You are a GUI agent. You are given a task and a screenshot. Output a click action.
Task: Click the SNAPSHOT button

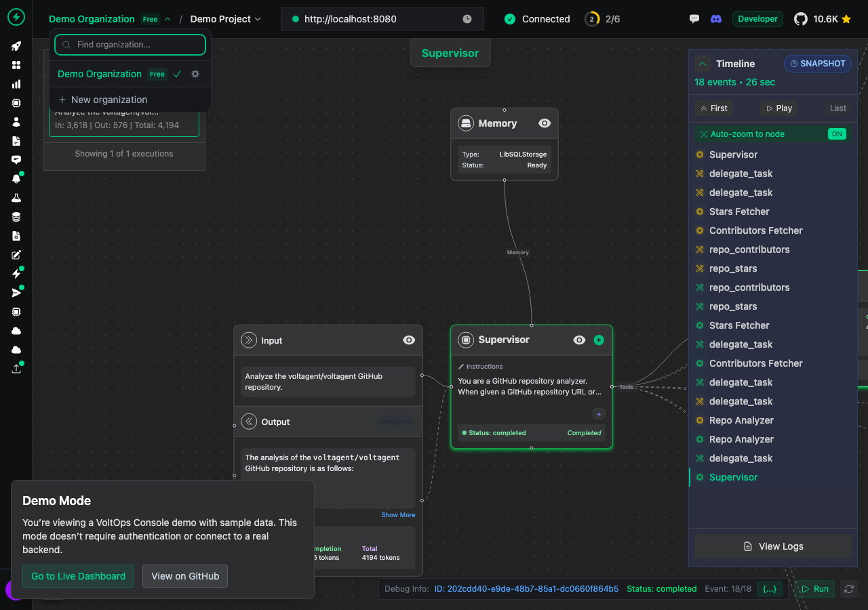pyautogui.click(x=817, y=64)
